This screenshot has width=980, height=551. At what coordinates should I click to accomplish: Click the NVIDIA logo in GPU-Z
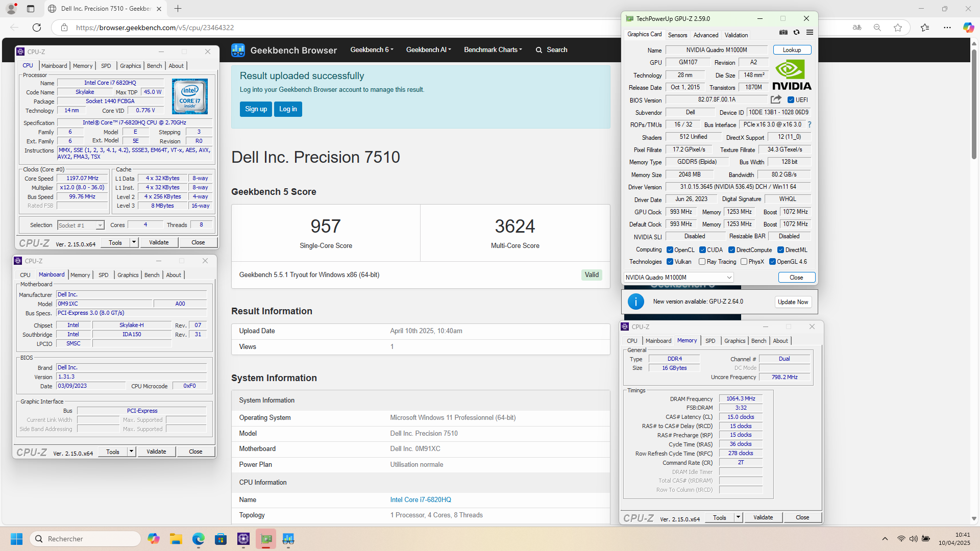791,76
